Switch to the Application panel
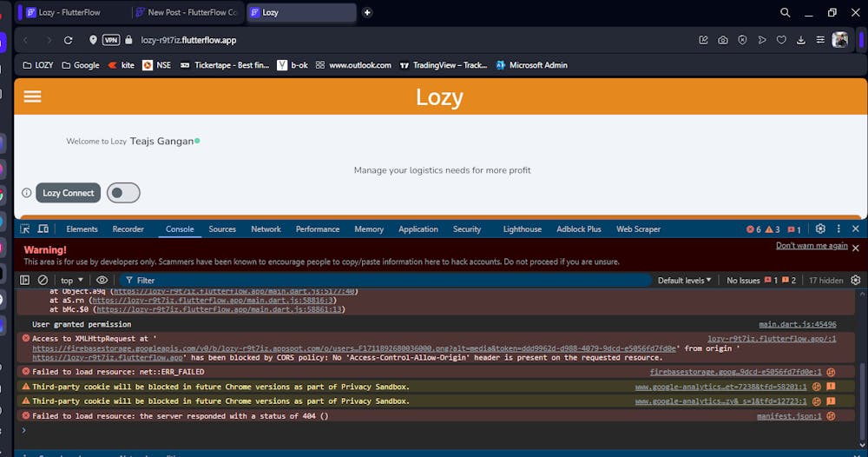 (x=418, y=228)
